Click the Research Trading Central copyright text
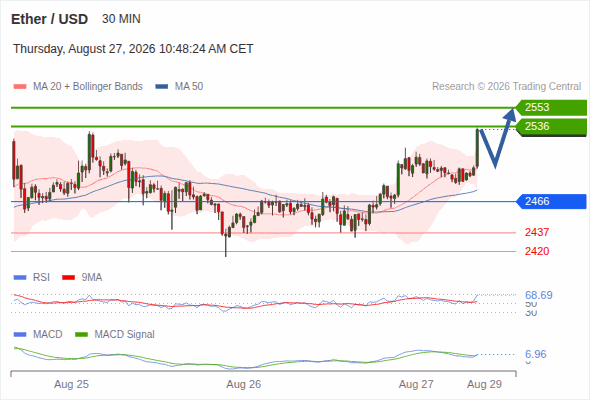The image size is (590, 400). pyautogui.click(x=506, y=87)
